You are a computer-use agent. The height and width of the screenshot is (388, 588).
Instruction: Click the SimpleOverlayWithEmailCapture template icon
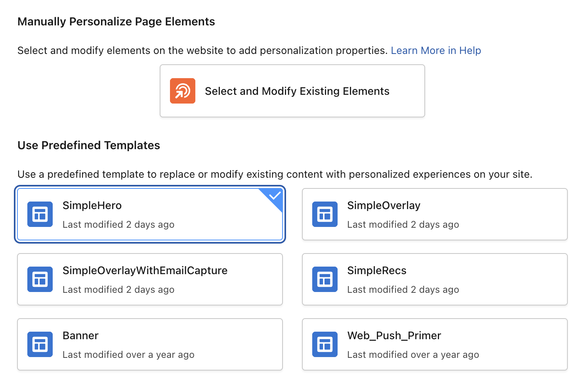pyautogui.click(x=40, y=279)
